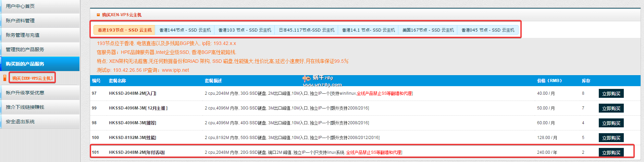Click the orange icon beside 购买XEN-VPS云主机 heading
The image size is (644, 162).
(x=98, y=15)
